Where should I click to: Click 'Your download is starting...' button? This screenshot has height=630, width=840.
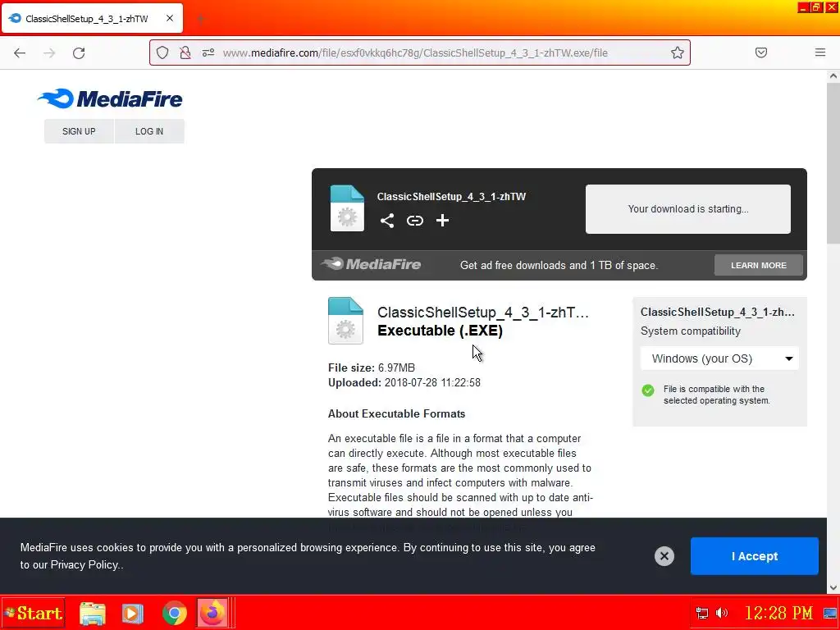coord(688,209)
